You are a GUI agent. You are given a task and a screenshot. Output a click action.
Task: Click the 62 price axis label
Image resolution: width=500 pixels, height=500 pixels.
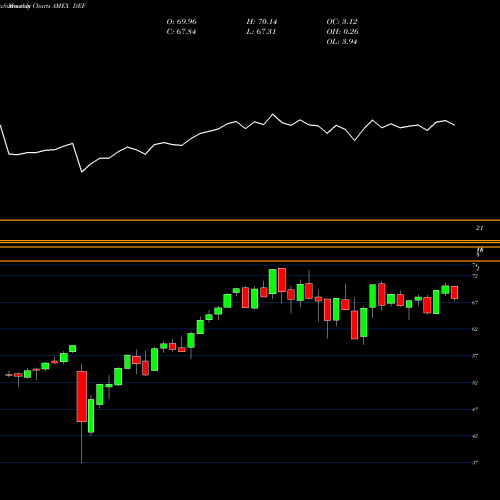click(475, 329)
